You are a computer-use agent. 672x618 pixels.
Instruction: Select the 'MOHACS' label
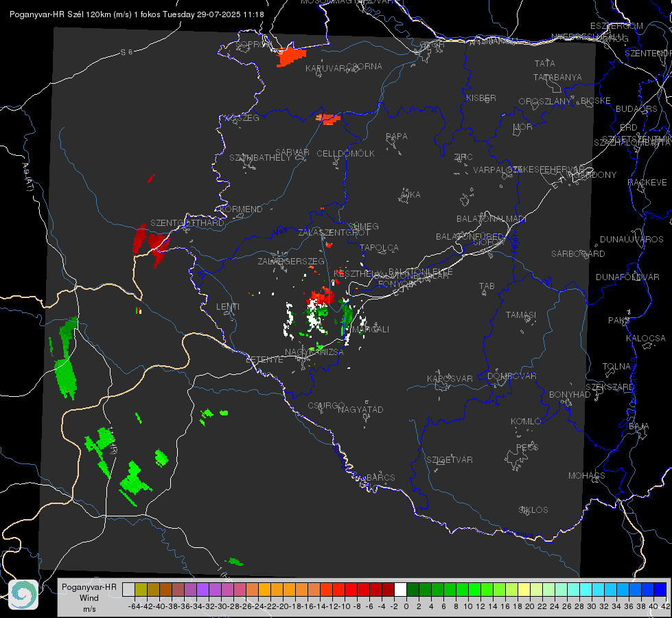click(586, 476)
